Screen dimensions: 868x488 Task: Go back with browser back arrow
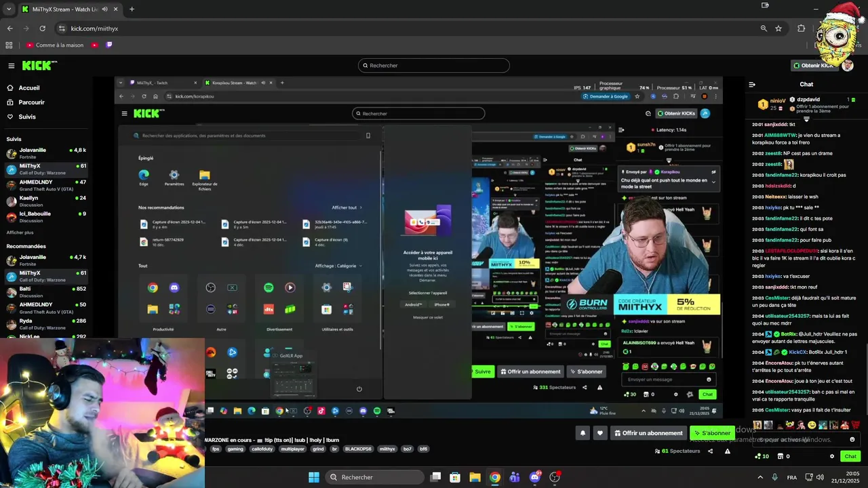[9, 28]
